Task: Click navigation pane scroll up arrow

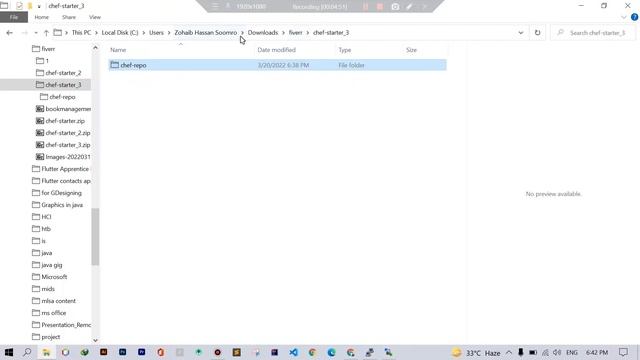Action: coord(96,48)
